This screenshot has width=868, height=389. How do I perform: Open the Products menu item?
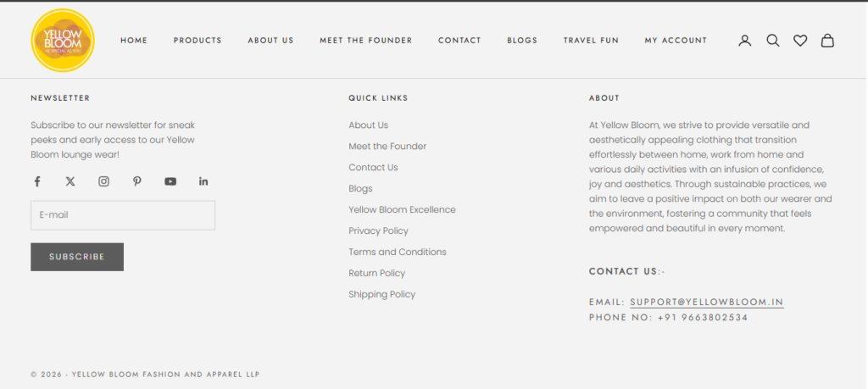pos(198,41)
